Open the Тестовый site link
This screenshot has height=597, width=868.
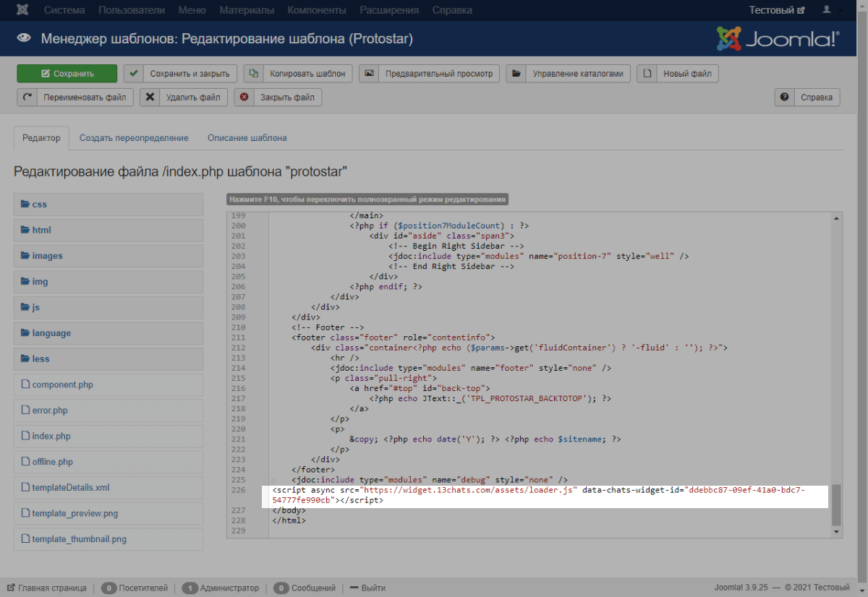[x=777, y=10]
